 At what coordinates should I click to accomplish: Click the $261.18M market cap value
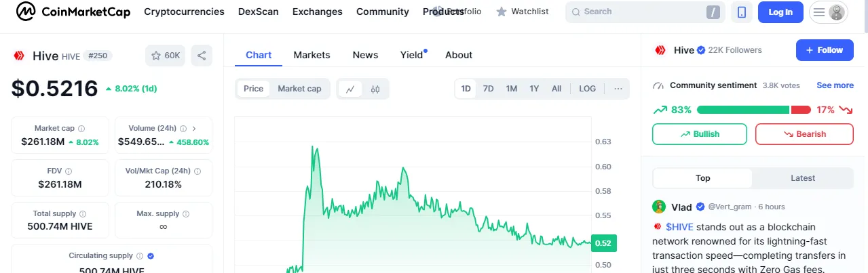[x=43, y=142]
